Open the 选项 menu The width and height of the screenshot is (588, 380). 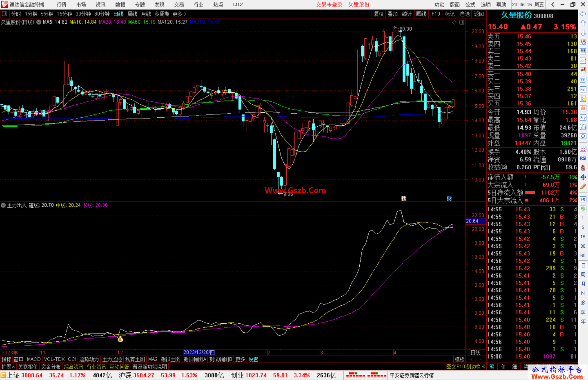click(486, 5)
